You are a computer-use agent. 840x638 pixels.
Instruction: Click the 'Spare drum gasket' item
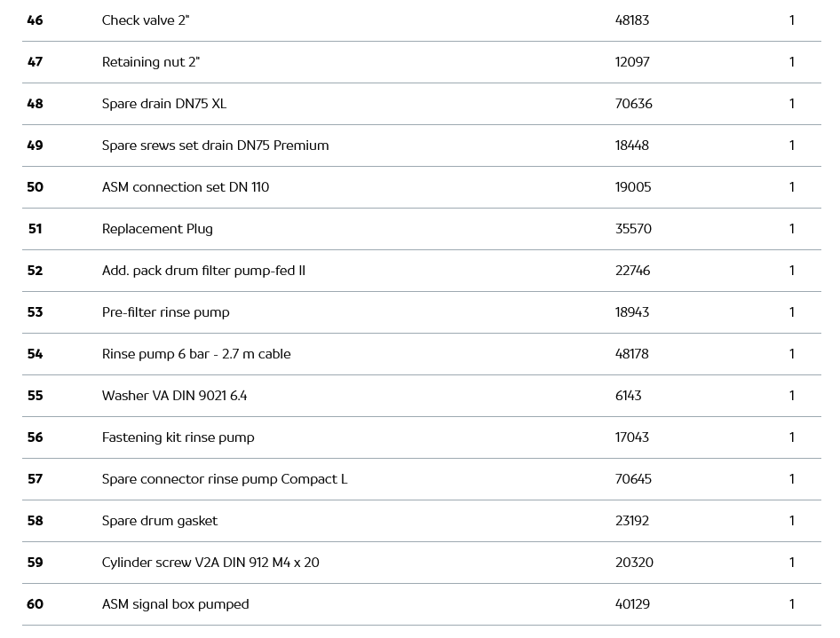(x=160, y=521)
